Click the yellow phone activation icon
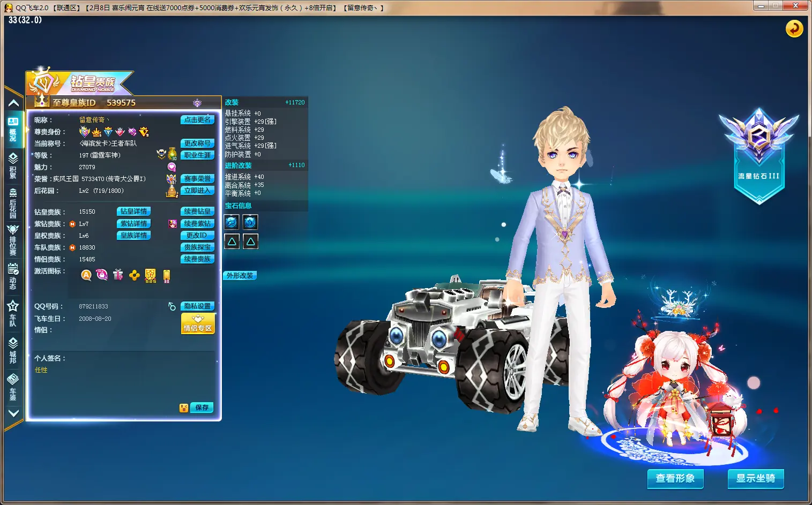The height and width of the screenshot is (505, 812). [x=167, y=276]
